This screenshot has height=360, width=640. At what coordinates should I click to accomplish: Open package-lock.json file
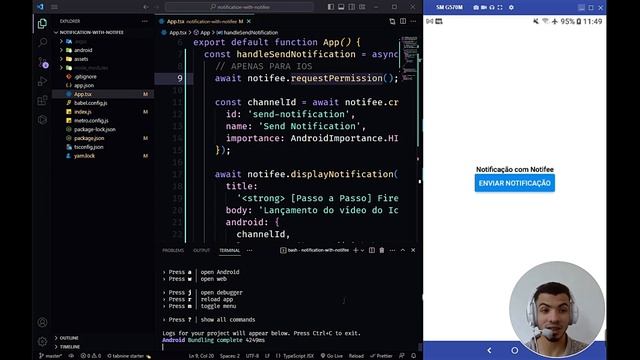95,129
